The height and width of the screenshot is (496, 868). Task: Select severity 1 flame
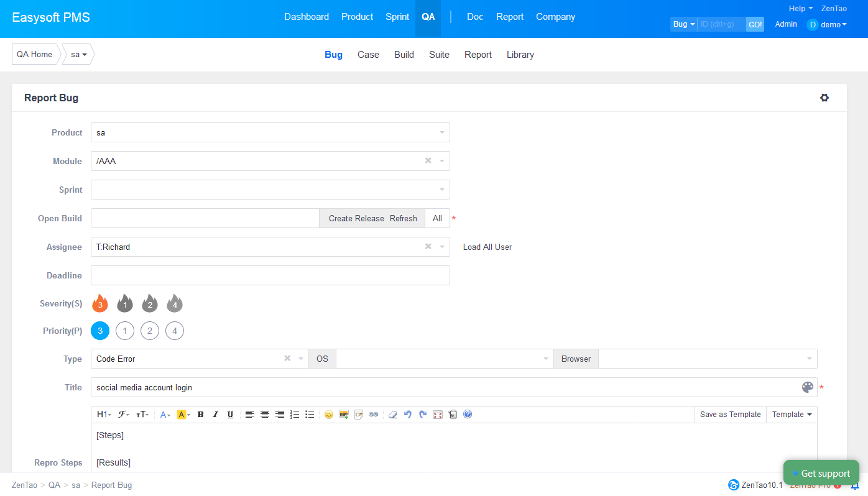(x=125, y=304)
